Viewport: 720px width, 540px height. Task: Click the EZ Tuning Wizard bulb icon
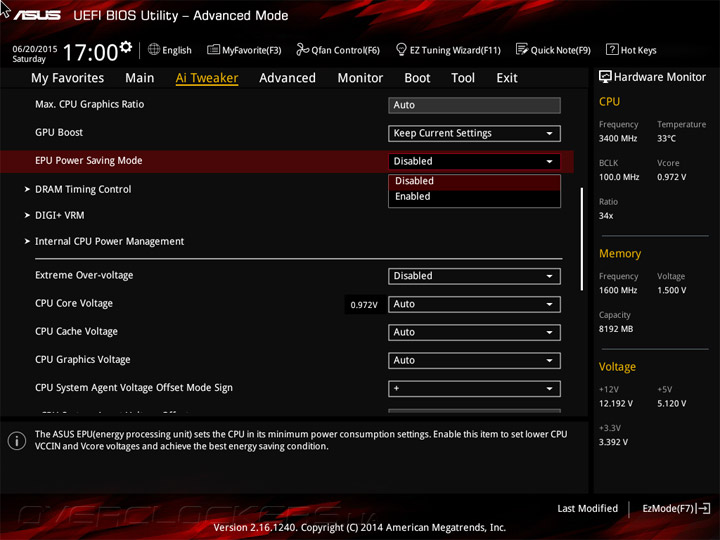401,49
